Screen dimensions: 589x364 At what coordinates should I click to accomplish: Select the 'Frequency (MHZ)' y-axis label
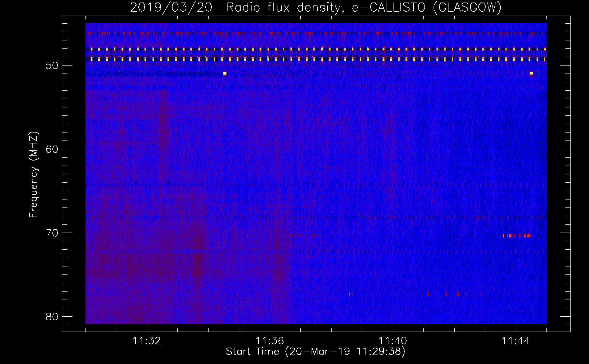pyautogui.click(x=33, y=174)
